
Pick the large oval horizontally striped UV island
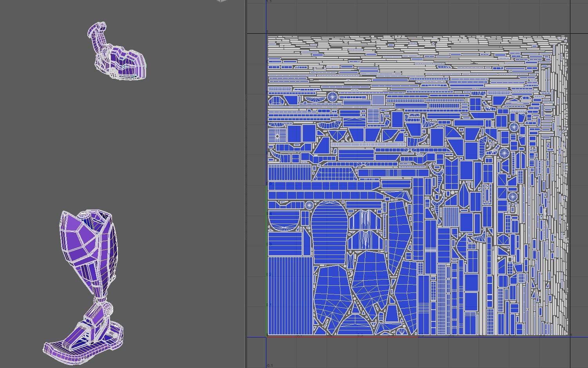[x=329, y=233]
